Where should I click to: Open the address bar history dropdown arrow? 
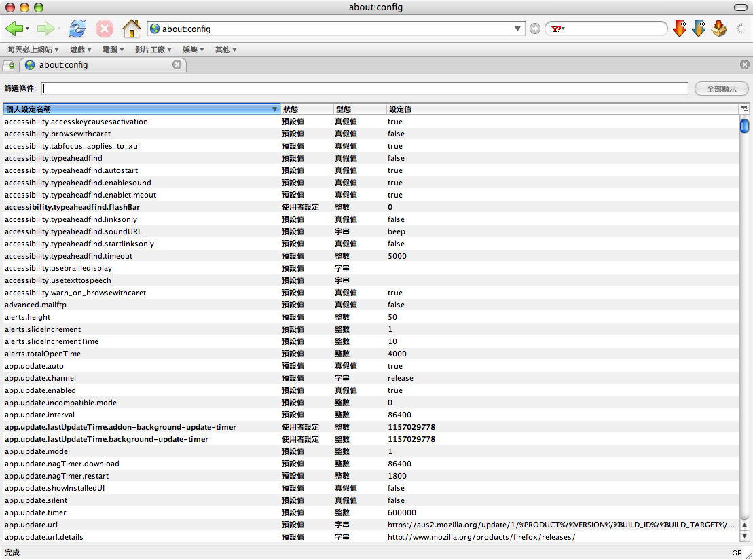517,29
